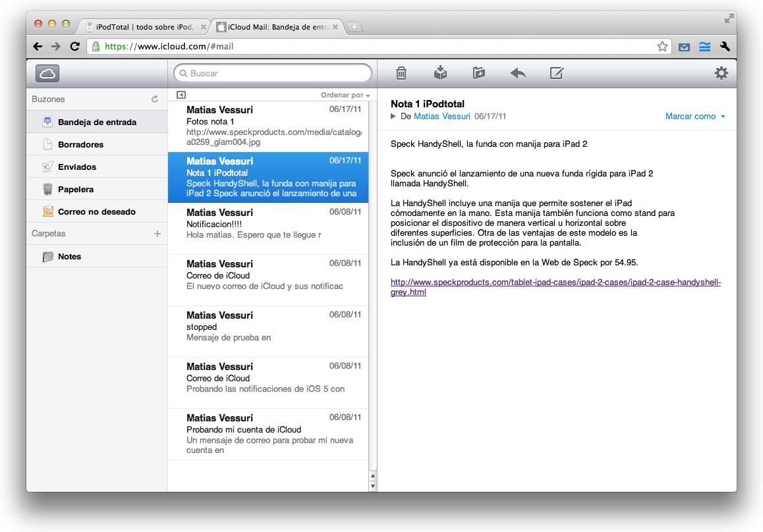Reply using the arrow icon
Screen dimensions: 763x532
[518, 73]
